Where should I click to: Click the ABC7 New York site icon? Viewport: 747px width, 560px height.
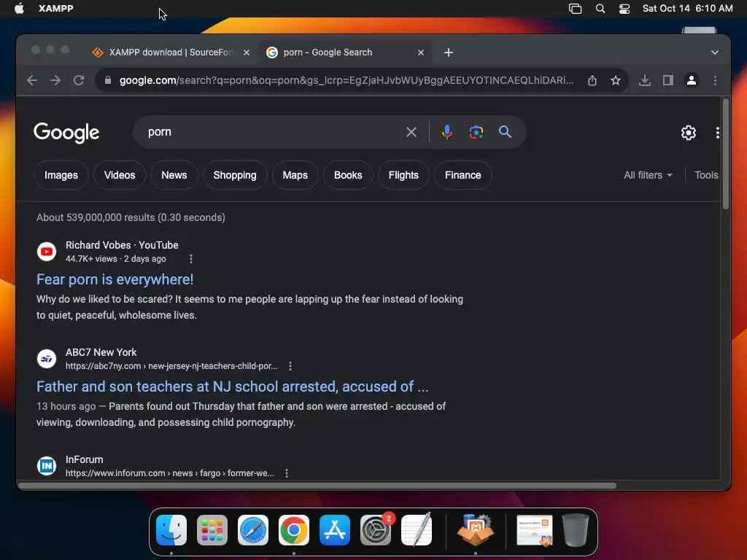(x=47, y=359)
